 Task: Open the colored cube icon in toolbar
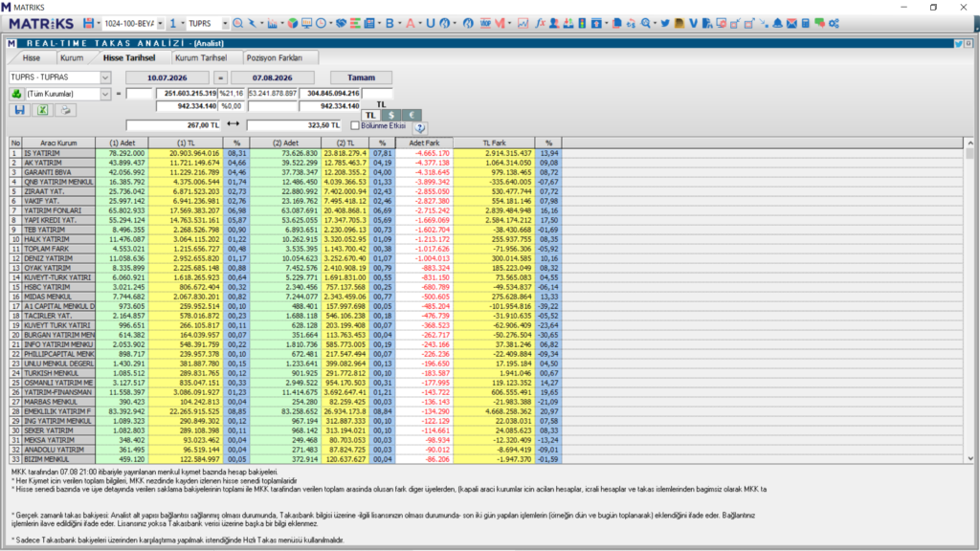[293, 23]
